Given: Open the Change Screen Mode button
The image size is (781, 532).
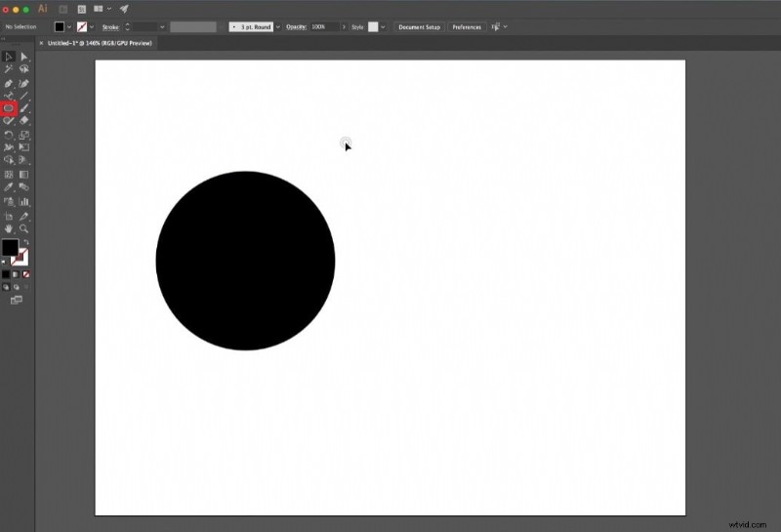Looking at the screenshot, I should coord(17,300).
